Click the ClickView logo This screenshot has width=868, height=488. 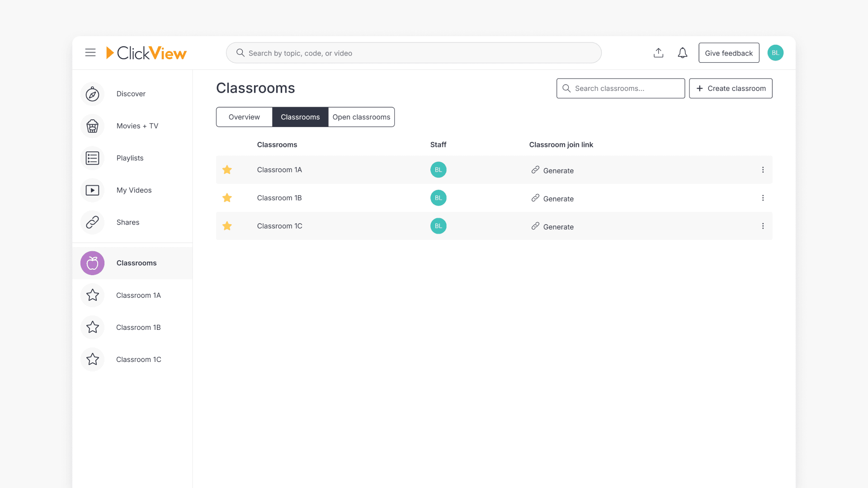pyautogui.click(x=146, y=53)
